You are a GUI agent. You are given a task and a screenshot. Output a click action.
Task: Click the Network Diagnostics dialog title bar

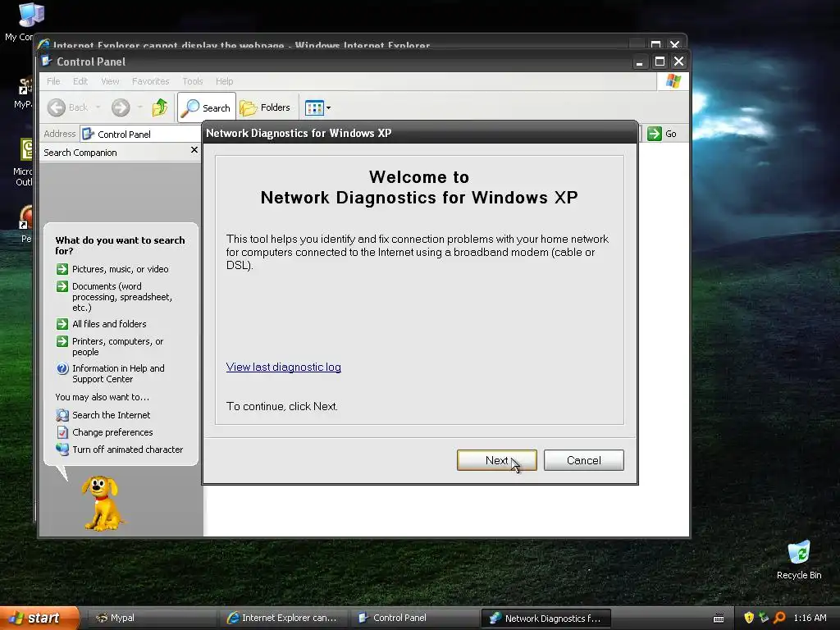(x=420, y=133)
